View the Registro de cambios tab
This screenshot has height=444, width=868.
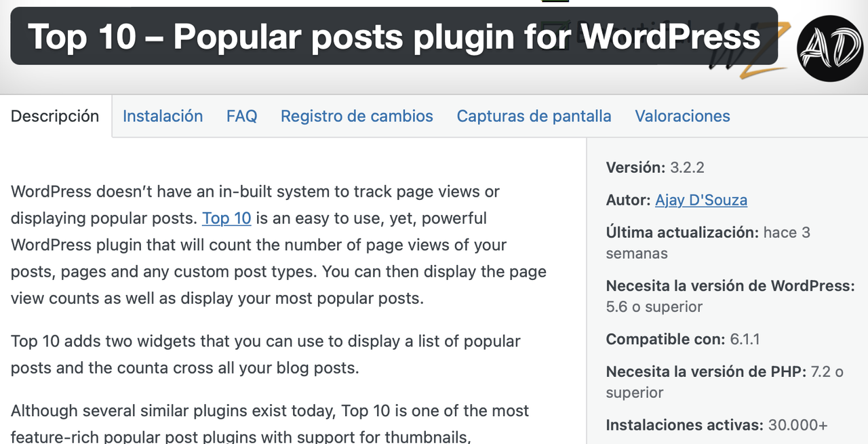[357, 116]
